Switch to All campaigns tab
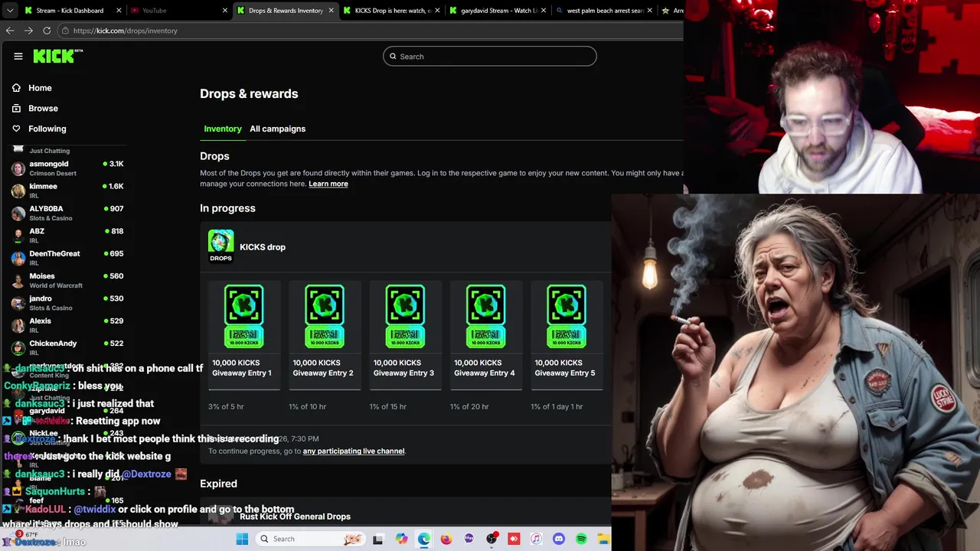The width and height of the screenshot is (980, 551). click(277, 129)
